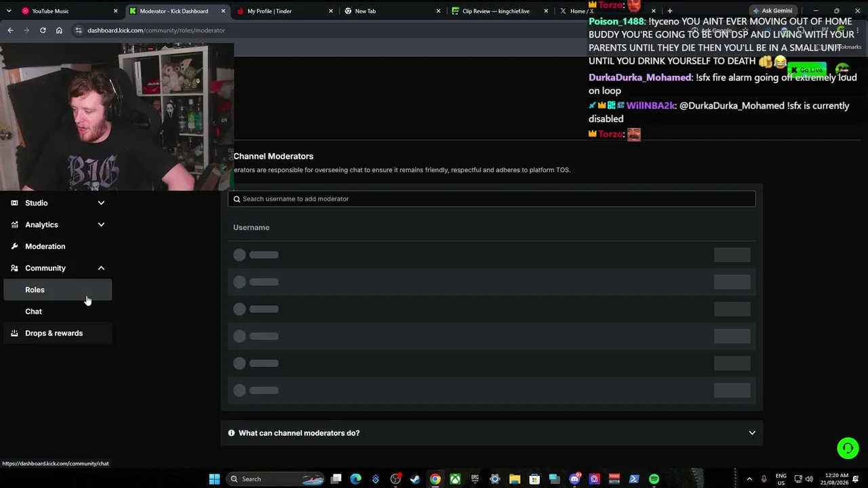The height and width of the screenshot is (488, 868).
Task: Close the New Tab browser tab
Action: click(438, 11)
